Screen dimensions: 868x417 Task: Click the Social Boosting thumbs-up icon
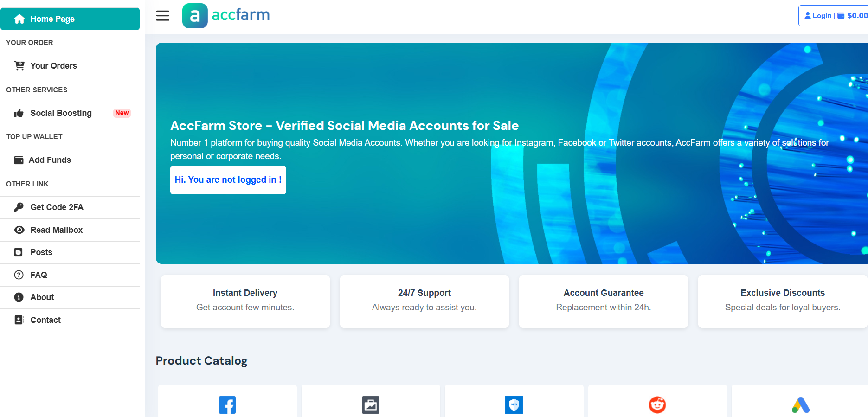click(x=19, y=113)
